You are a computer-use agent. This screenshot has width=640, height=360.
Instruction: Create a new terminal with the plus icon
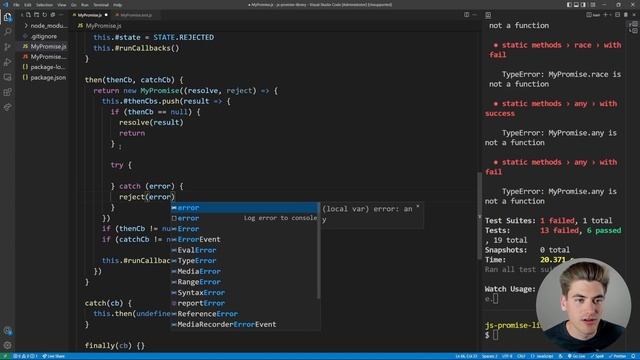605,15
